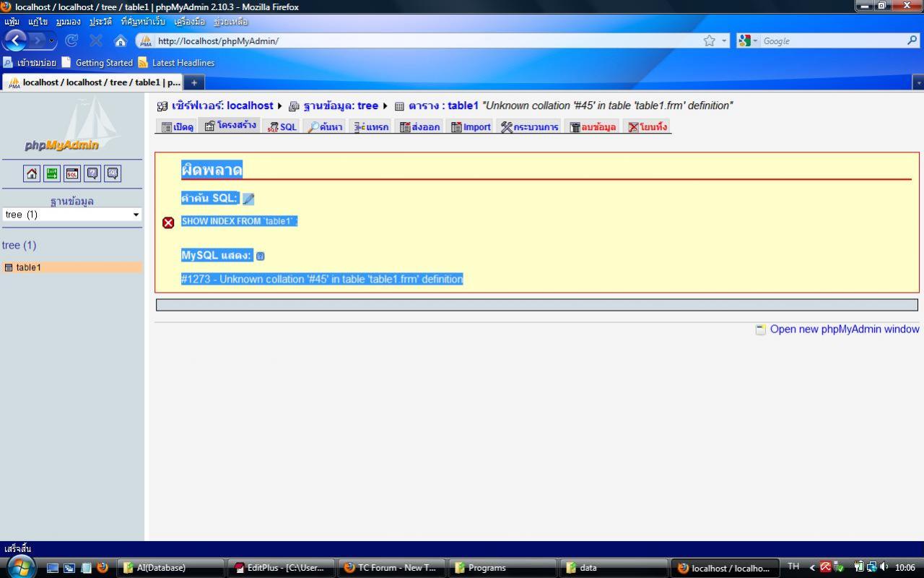Open phpMyAdmin documentation question-mark icon

[92, 173]
